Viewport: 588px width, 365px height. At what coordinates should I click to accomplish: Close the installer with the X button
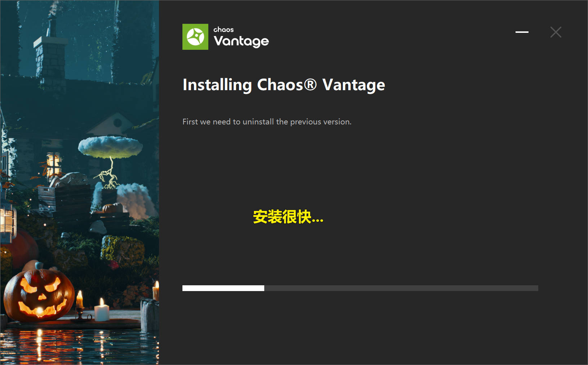(556, 32)
